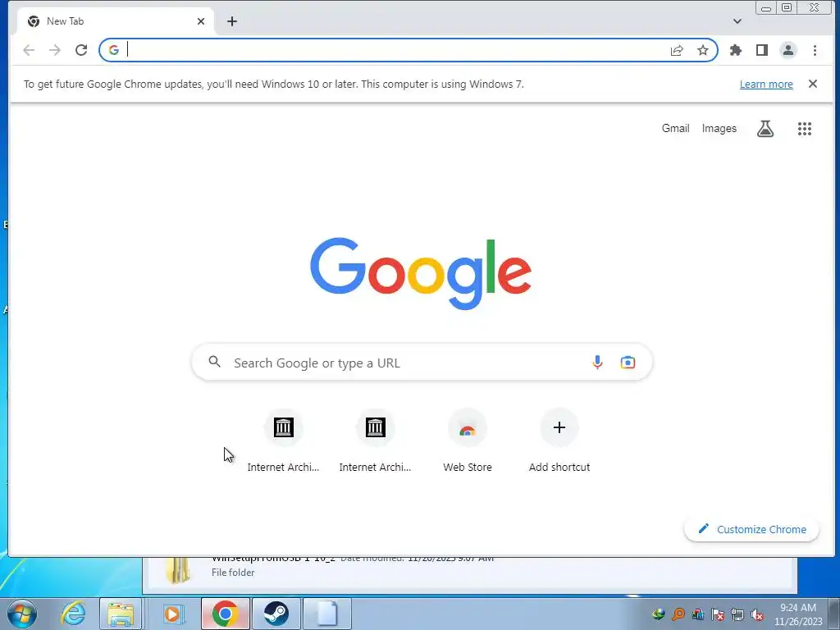840x630 pixels.
Task: Click the muted volume tray icon
Action: click(x=757, y=614)
